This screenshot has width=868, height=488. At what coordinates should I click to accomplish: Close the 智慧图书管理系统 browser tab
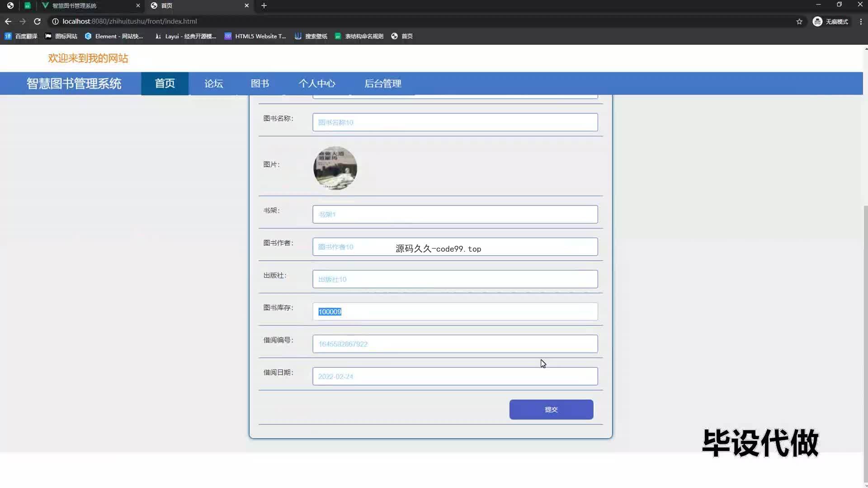point(138,5)
